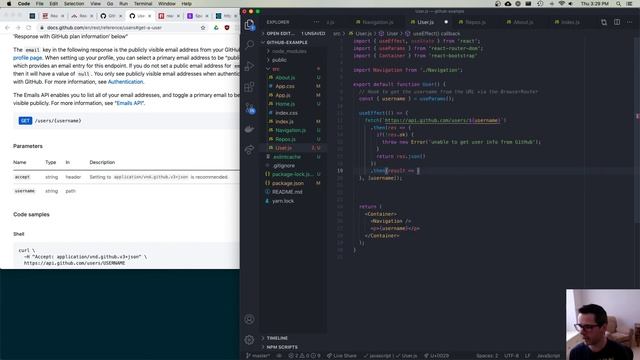Image resolution: width=640 pixels, height=360 pixels.
Task: Follow the Authentication link in GitHub docs
Action: 126,82
